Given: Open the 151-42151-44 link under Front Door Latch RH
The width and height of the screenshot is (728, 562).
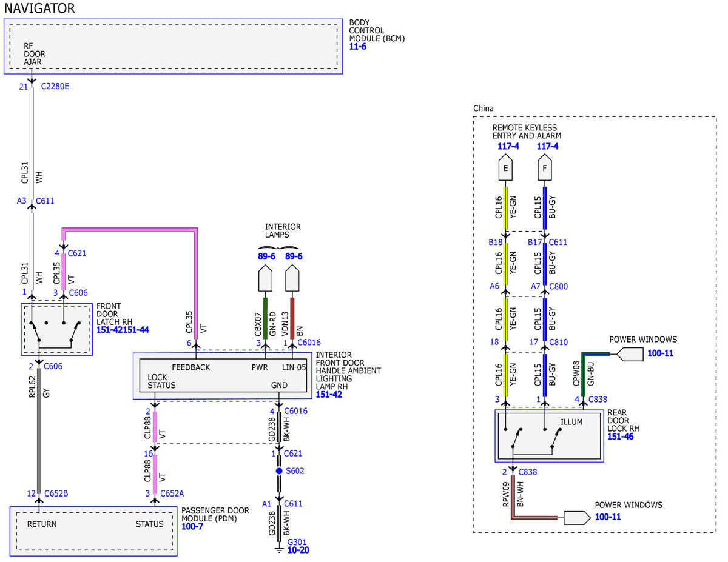Looking at the screenshot, I should coord(123,330).
